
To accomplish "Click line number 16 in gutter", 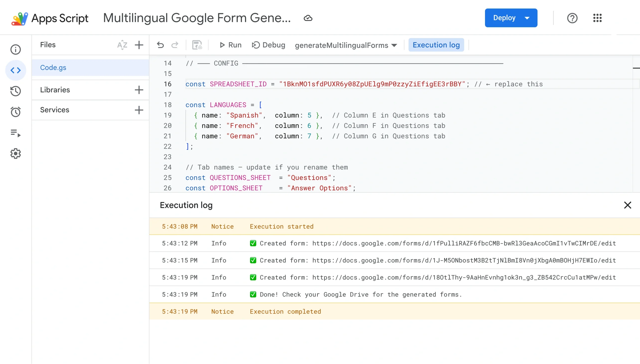I will 167,84.
